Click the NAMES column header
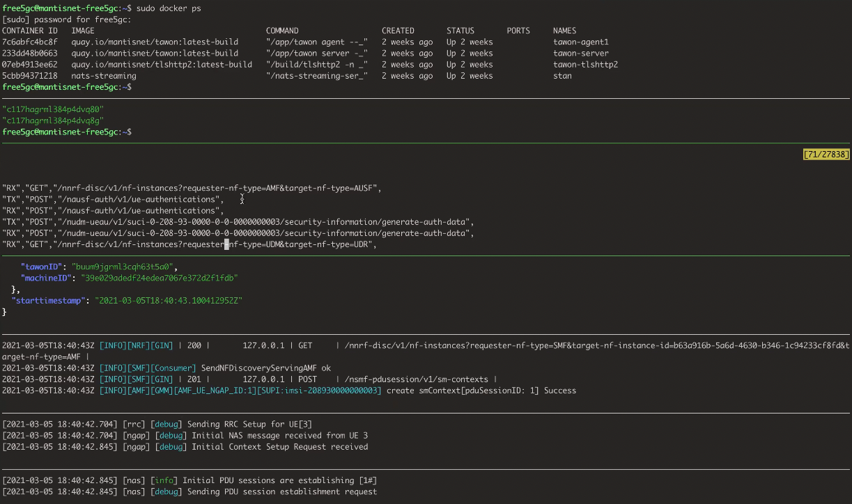Screen dimensions: 852x504 pyautogui.click(x=564, y=31)
